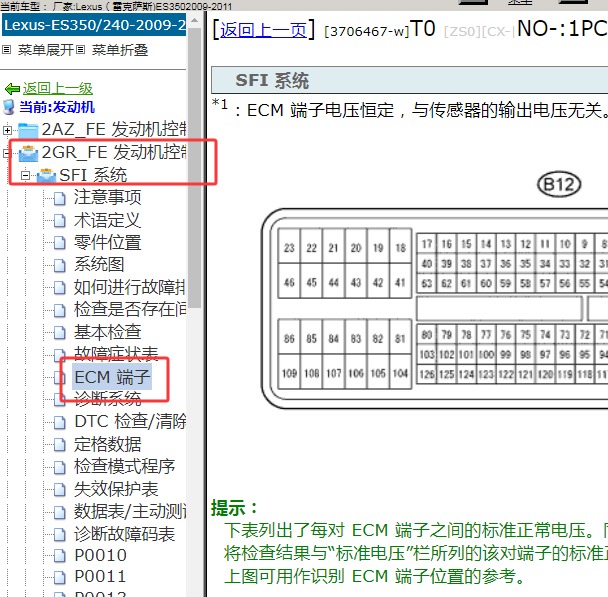Click the 2GR_FE open folder icon
608x597 pixels.
28,153
